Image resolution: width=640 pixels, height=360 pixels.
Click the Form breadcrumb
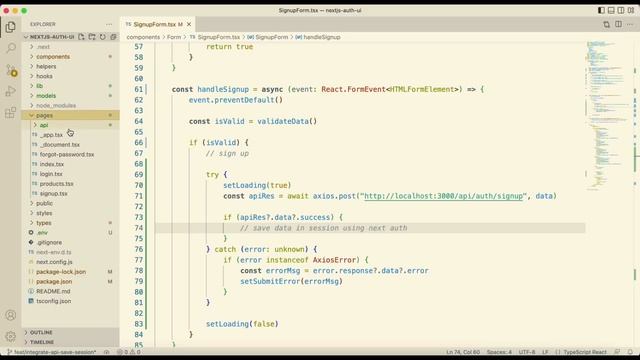[x=174, y=37]
